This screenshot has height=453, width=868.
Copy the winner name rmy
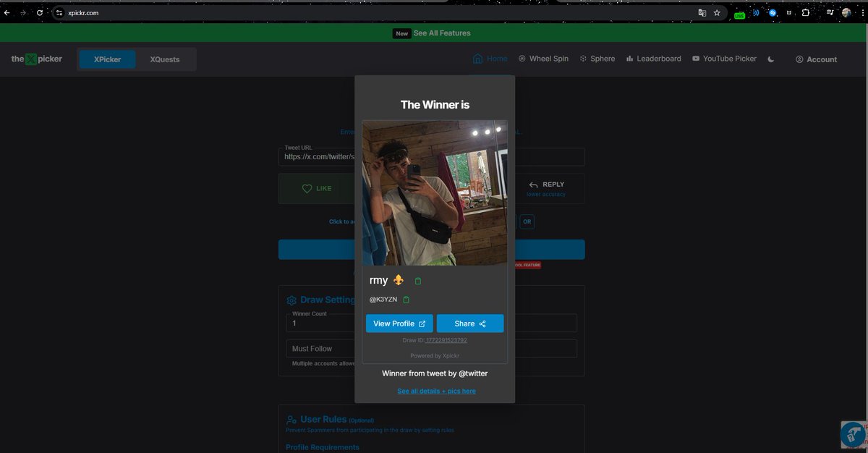point(418,281)
